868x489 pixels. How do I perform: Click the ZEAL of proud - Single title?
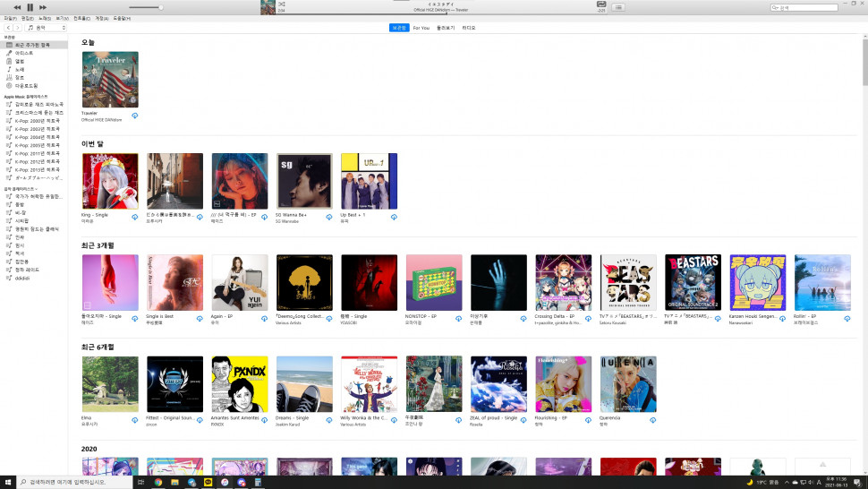coord(493,418)
